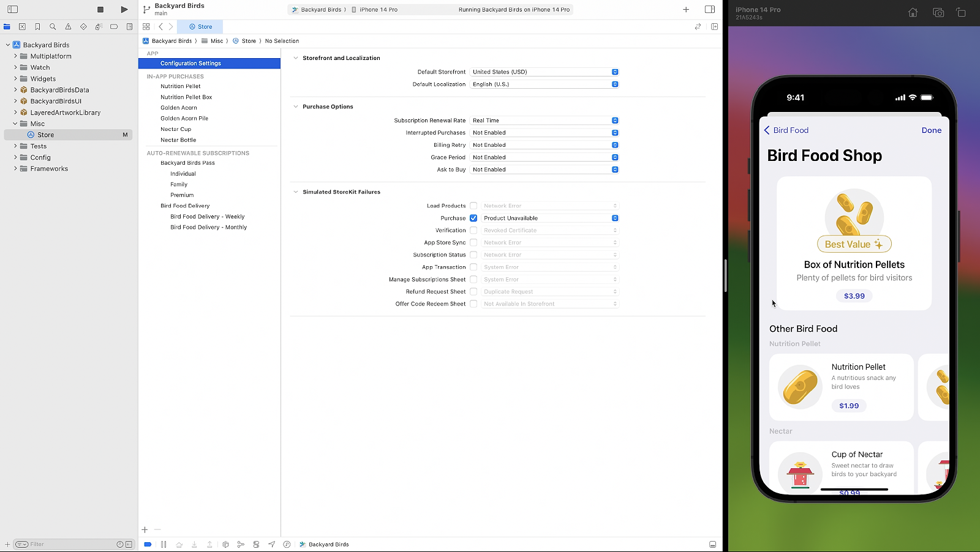Open the issue navigator warning icon

(68, 27)
